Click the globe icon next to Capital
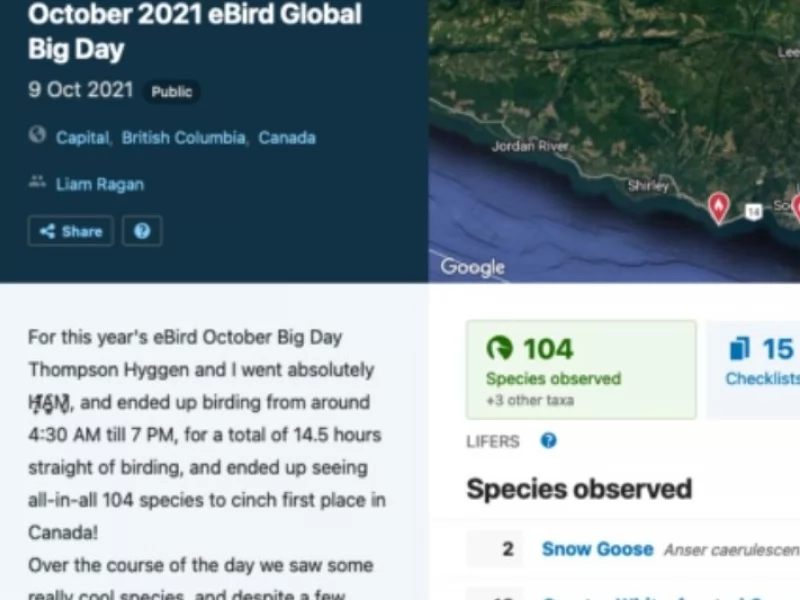Viewport: 800px width, 600px height. coord(37,135)
